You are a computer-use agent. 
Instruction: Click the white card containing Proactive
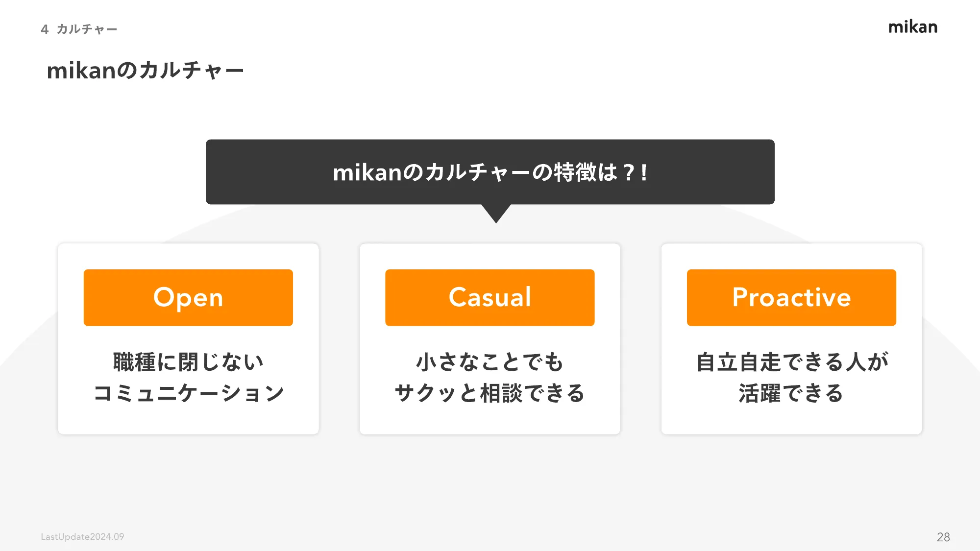[x=791, y=339]
